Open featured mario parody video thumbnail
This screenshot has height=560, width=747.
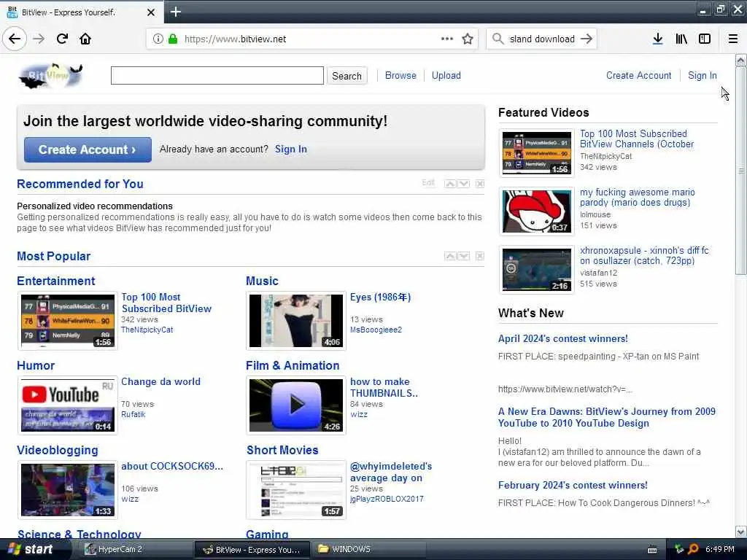[x=537, y=211]
